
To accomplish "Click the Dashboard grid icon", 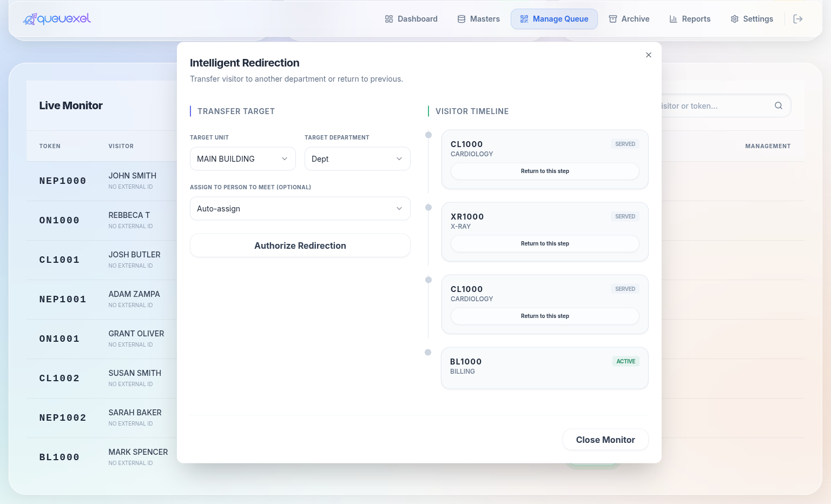I will [389, 19].
